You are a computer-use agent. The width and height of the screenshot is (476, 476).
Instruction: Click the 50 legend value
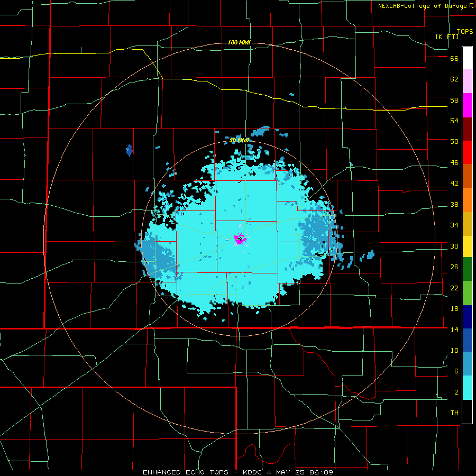pyautogui.click(x=454, y=142)
